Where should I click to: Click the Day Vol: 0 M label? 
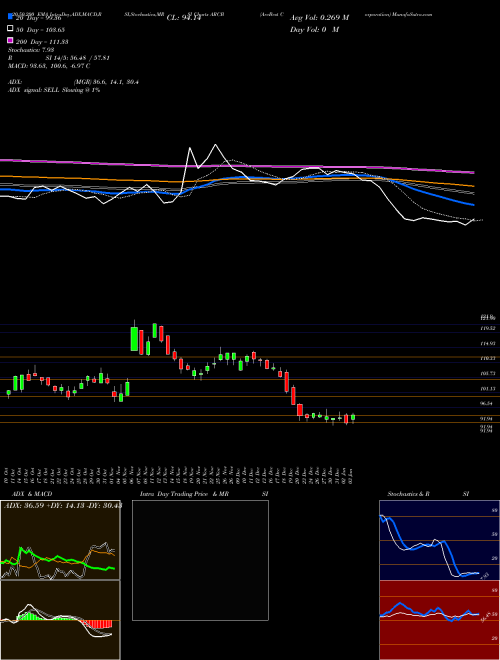coord(314,29)
